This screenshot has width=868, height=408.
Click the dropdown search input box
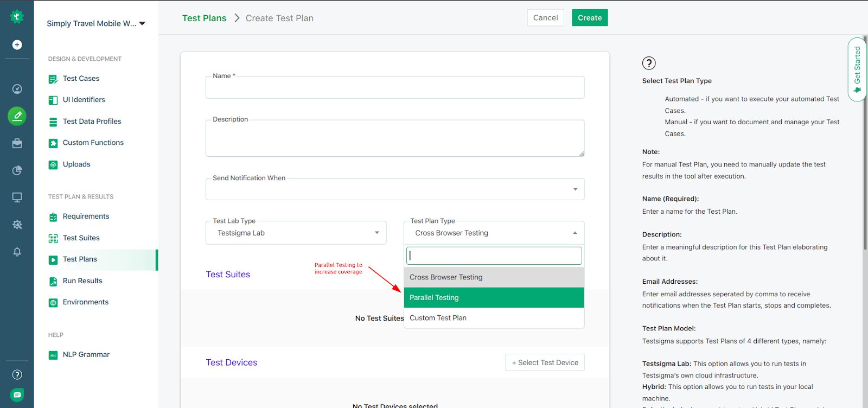tap(494, 256)
